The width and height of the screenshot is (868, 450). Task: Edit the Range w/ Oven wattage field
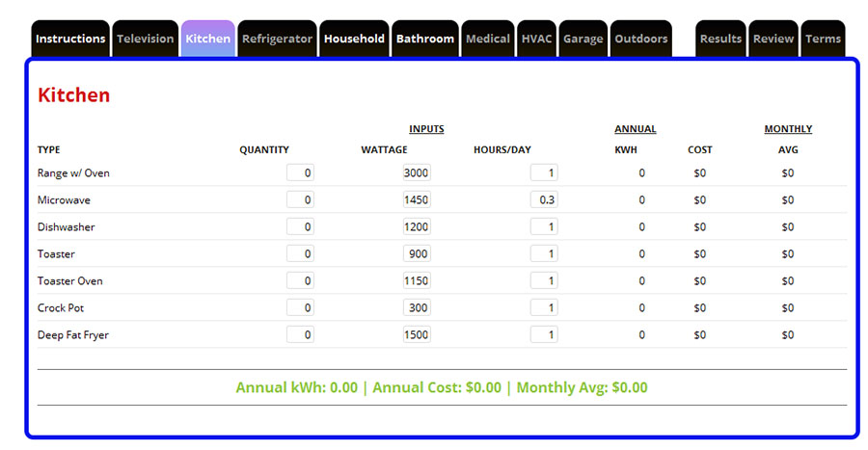coord(417,173)
